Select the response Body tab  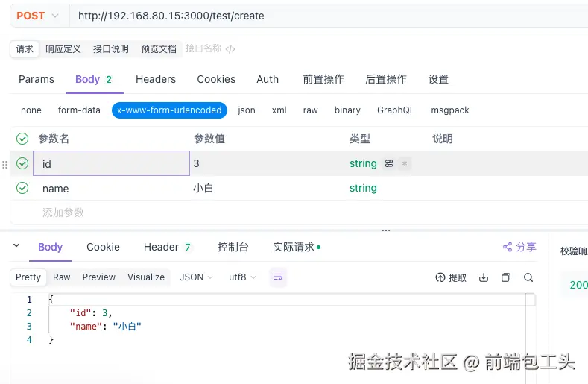pos(50,247)
